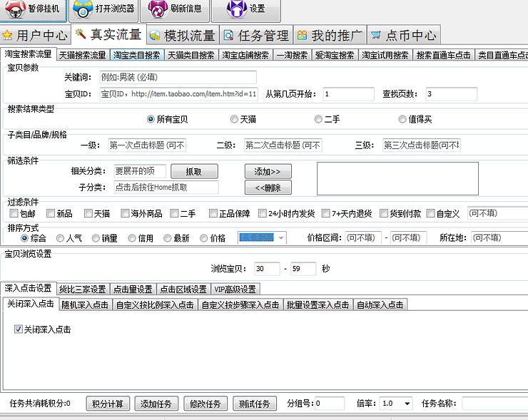Select 综合 sort radio button
Screen dimensions: 528x420
[x=24, y=238]
